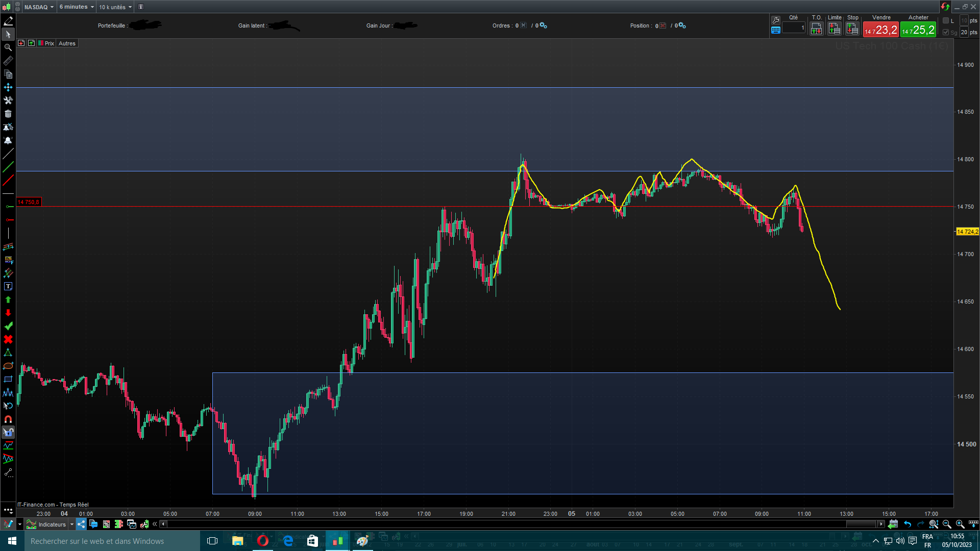Viewport: 980px width, 551px height.
Task: Click the blue share icon
Action: tap(81, 524)
